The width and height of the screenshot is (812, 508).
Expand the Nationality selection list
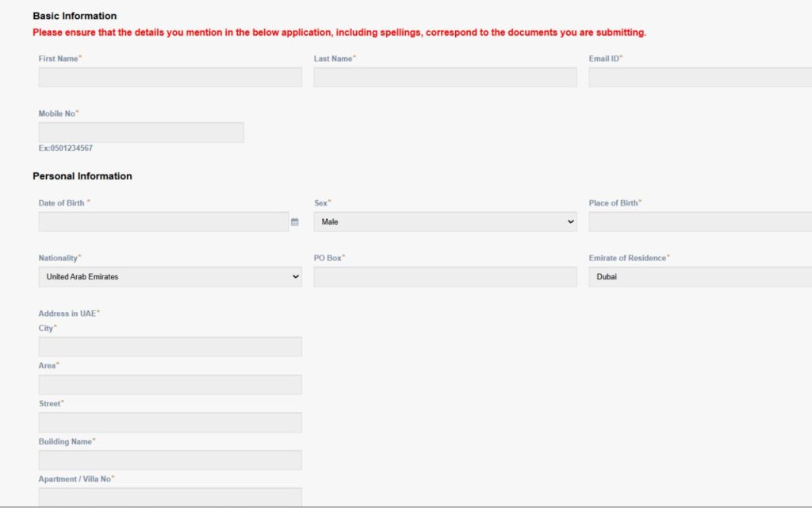(x=295, y=276)
